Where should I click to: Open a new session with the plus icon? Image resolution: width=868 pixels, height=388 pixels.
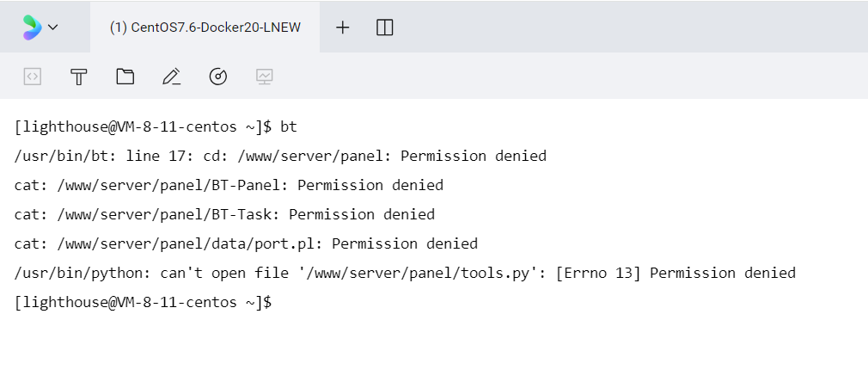[x=343, y=28]
